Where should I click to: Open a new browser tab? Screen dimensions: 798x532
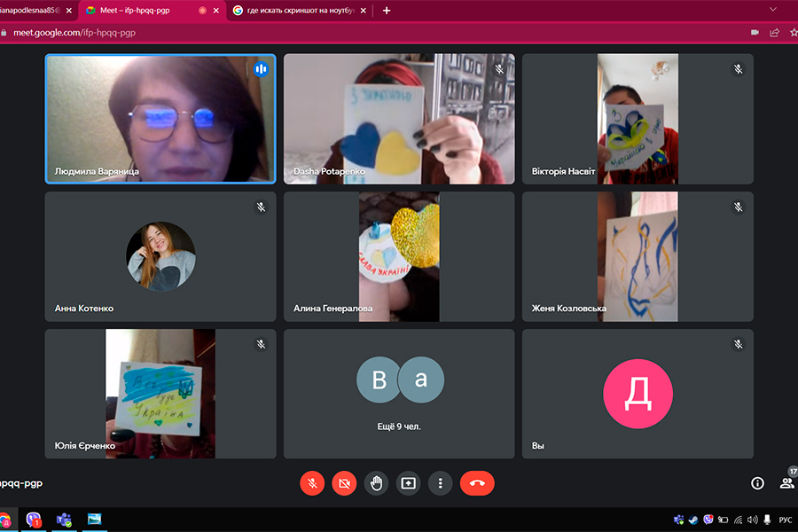387,10
